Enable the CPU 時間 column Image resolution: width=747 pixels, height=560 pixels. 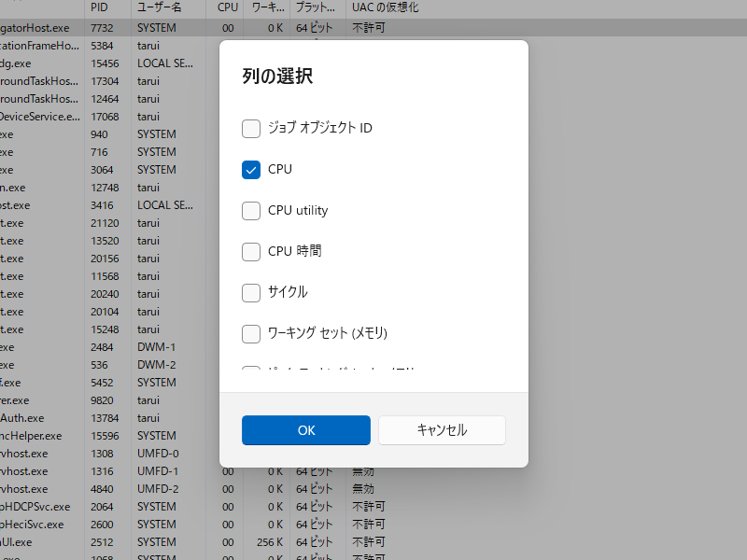[250, 252]
